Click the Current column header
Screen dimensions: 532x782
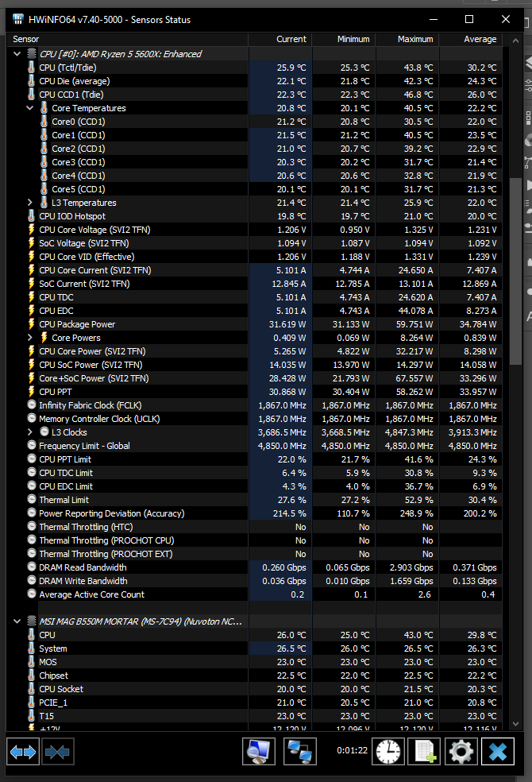(280, 39)
